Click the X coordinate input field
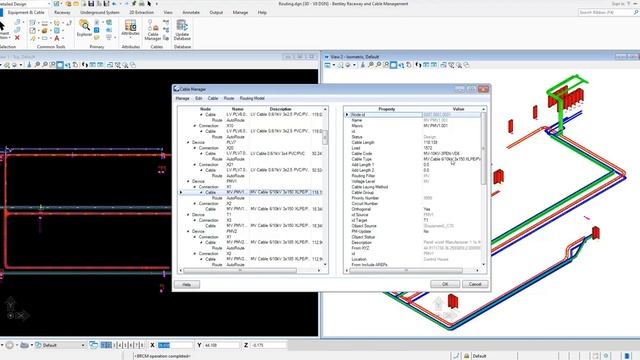The width and height of the screenshot is (640, 360). pyautogui.click(x=175, y=345)
